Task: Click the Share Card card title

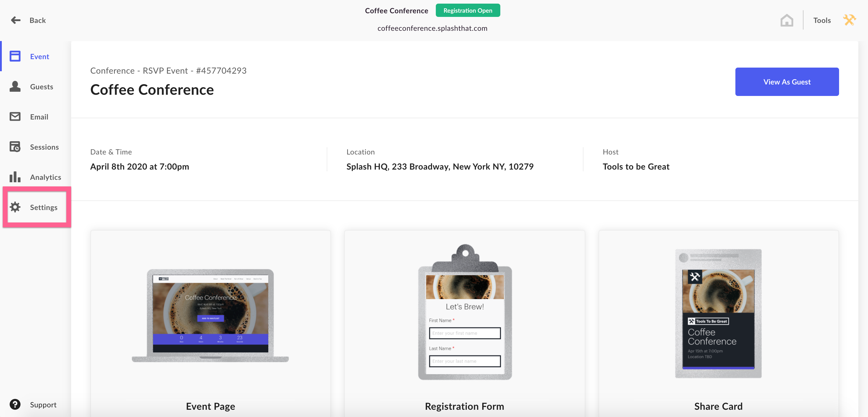Action: pyautogui.click(x=718, y=406)
